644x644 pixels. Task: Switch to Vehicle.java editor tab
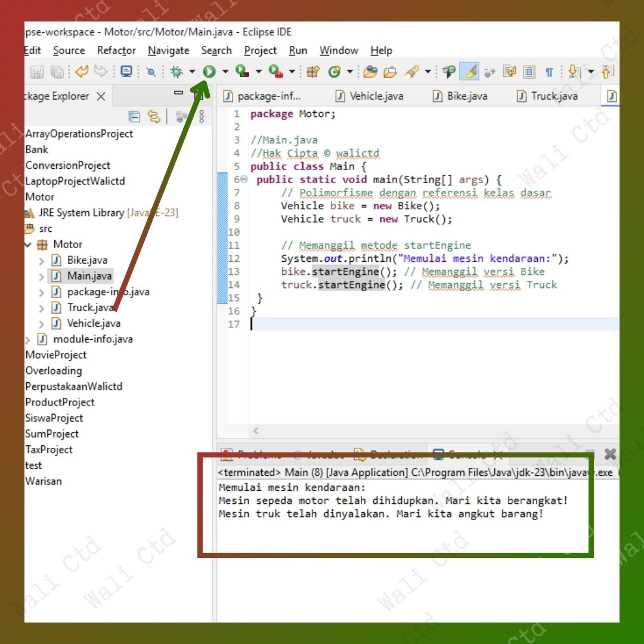pos(369,96)
